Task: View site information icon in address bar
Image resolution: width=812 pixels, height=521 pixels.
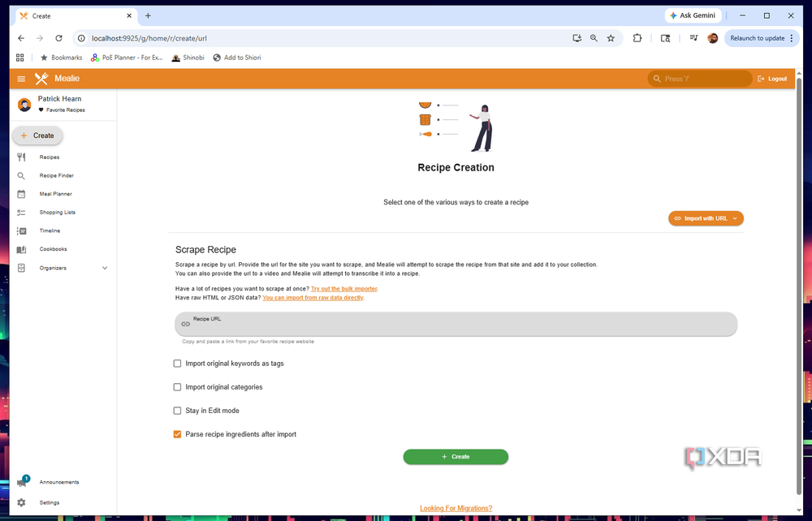Action: 81,38
